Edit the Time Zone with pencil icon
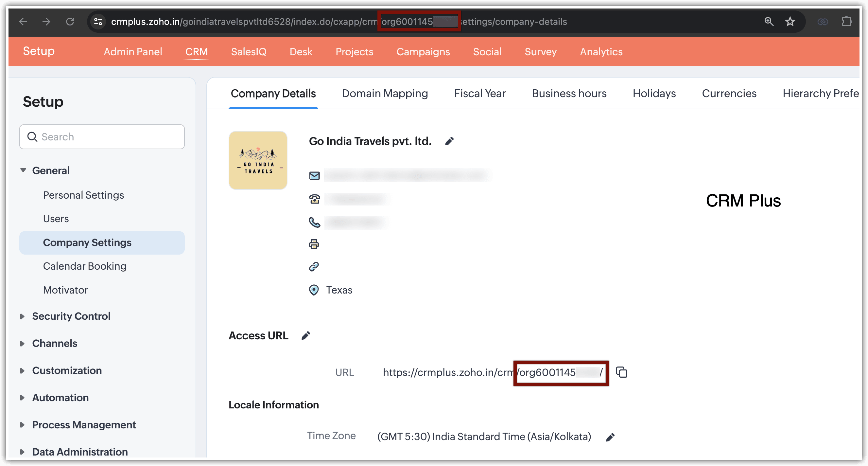This screenshot has width=868, height=466. pyautogui.click(x=610, y=437)
